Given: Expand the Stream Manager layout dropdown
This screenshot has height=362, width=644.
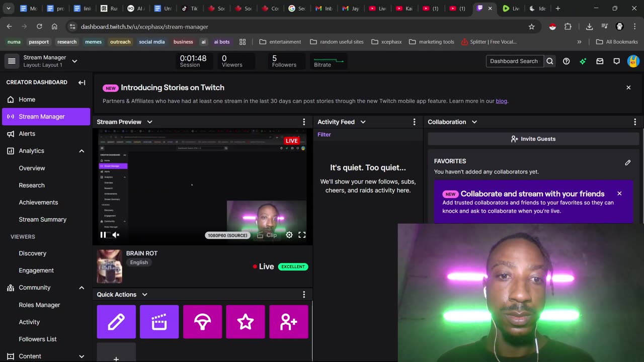Looking at the screenshot, I should (74, 61).
